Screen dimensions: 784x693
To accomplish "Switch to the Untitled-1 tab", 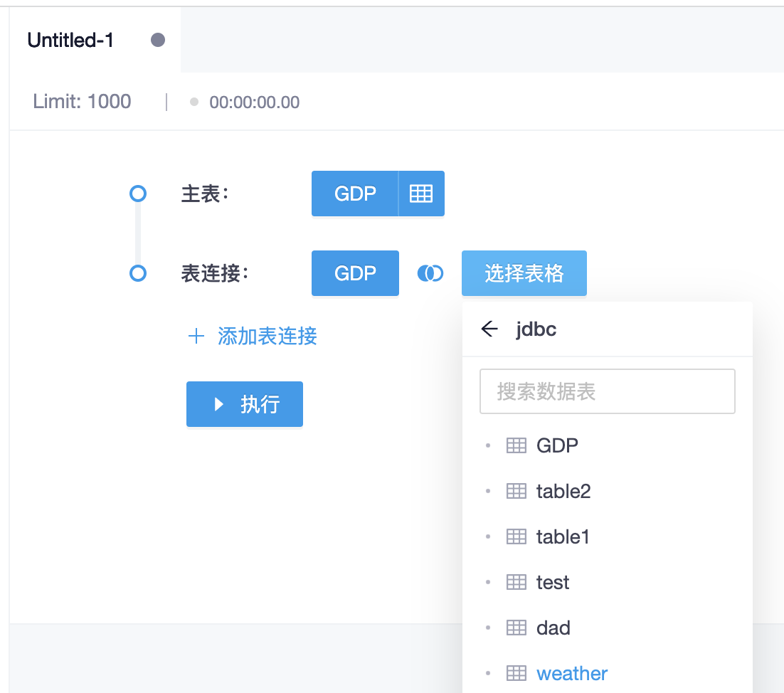I will pyautogui.click(x=70, y=41).
